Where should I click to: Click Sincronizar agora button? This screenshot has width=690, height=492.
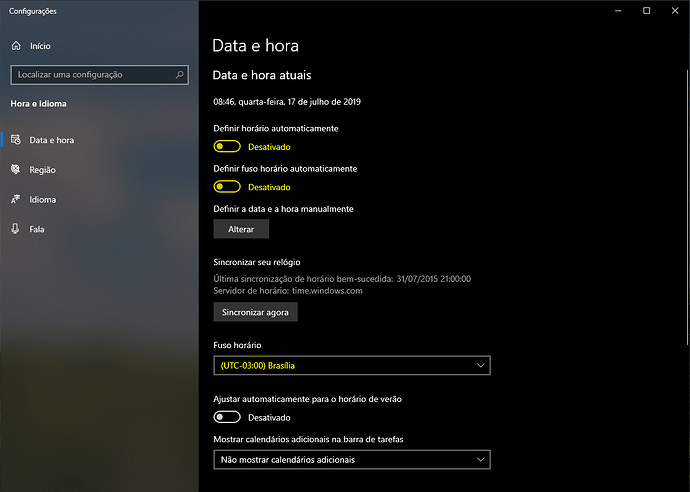[x=255, y=312]
